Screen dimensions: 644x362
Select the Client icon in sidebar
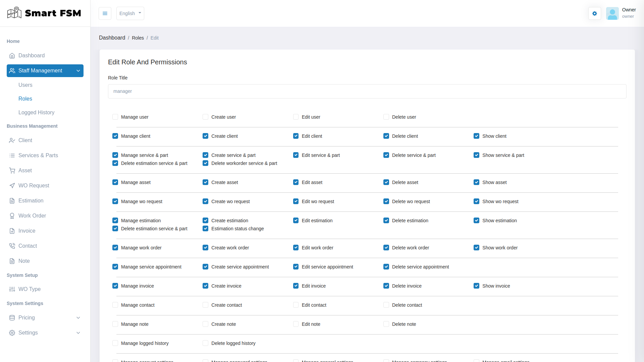pos(12,140)
